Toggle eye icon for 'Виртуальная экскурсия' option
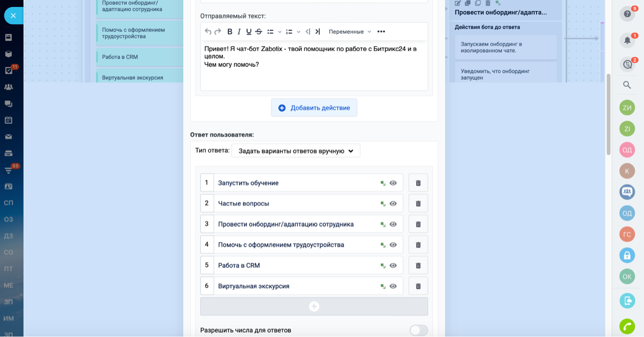 pyautogui.click(x=393, y=286)
